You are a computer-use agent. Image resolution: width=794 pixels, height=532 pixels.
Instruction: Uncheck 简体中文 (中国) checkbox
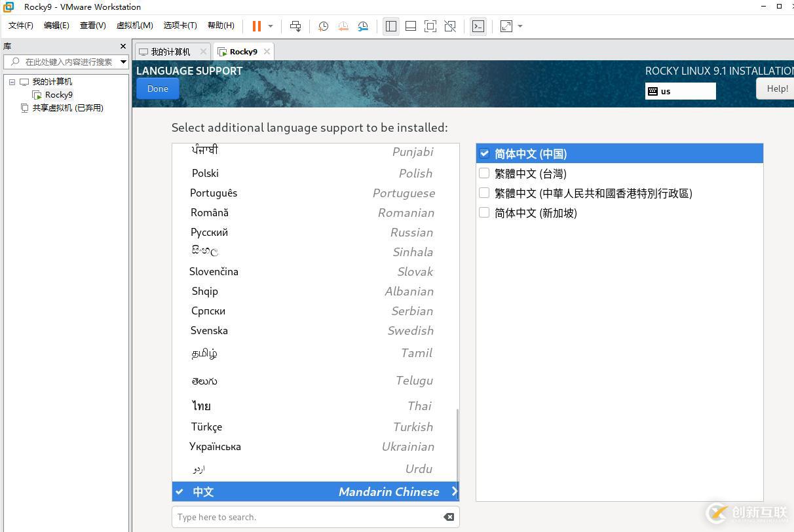[x=484, y=153]
